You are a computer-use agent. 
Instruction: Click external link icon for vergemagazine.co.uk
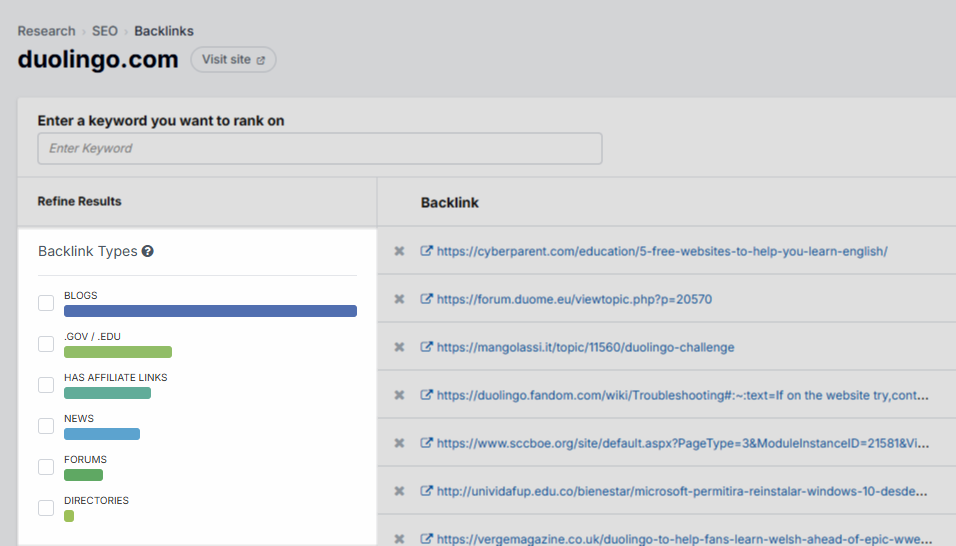pyautogui.click(x=427, y=538)
